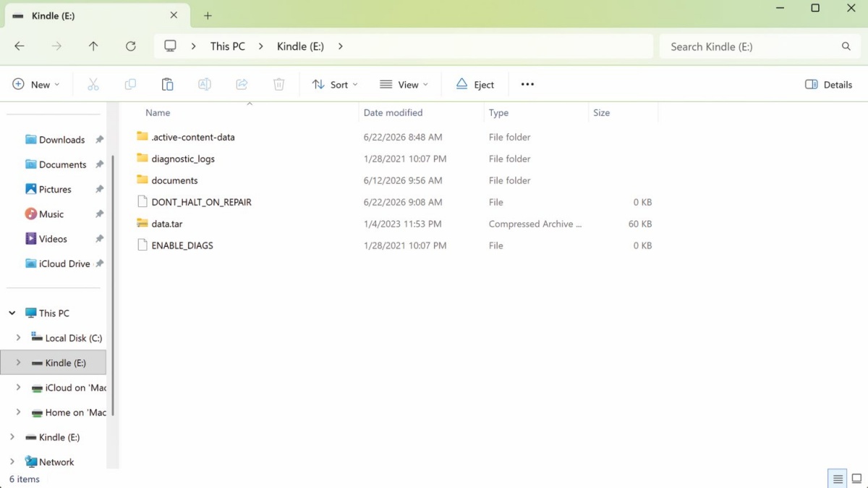Screen dimensions: 868x488
Task: Open a new tab with plus
Action: 208,15
